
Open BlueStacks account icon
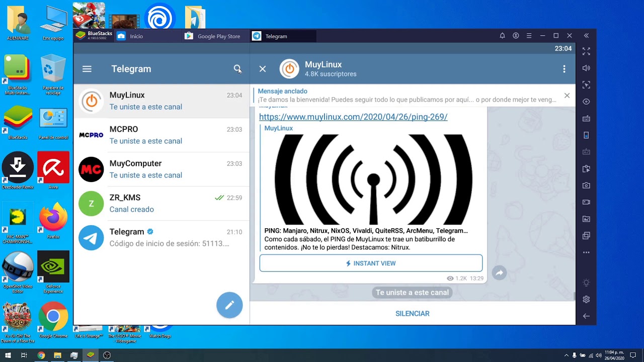click(x=516, y=36)
